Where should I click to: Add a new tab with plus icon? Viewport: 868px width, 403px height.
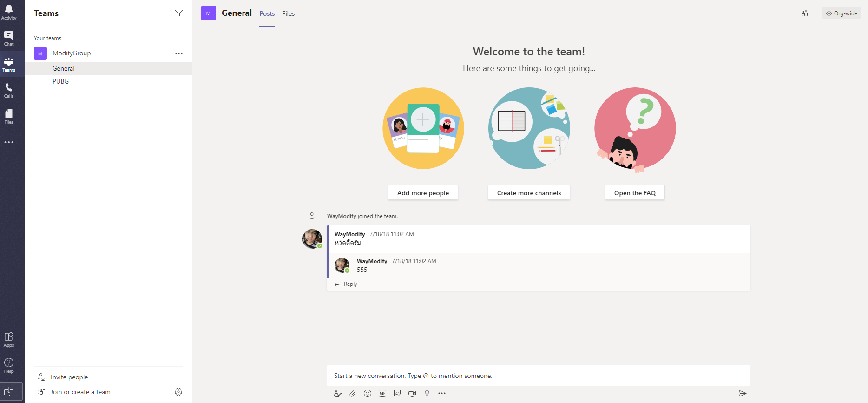(306, 13)
